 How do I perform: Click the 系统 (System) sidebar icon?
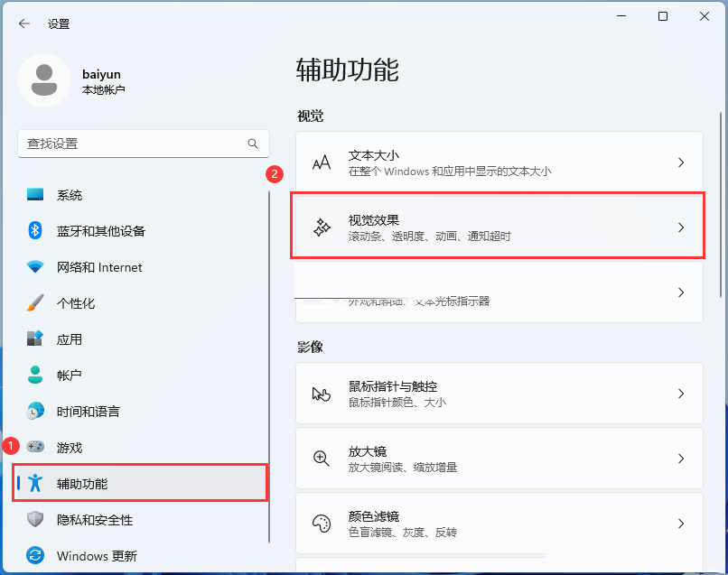pos(35,194)
